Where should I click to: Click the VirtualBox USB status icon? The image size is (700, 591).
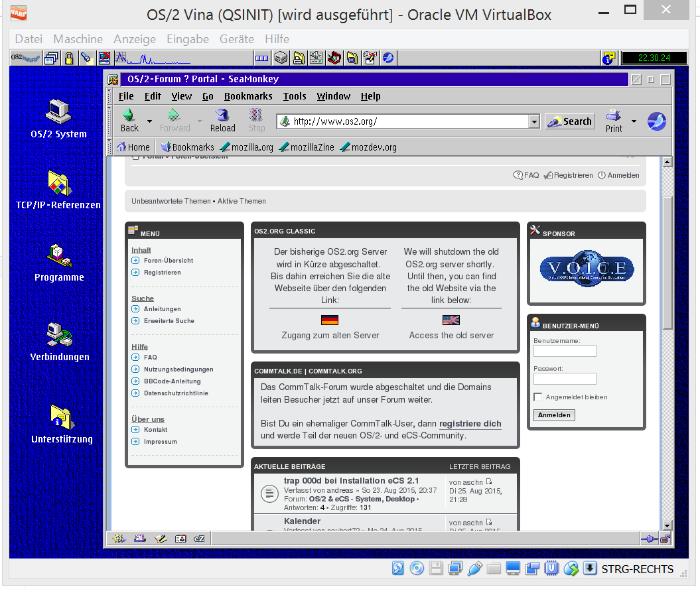(x=474, y=568)
